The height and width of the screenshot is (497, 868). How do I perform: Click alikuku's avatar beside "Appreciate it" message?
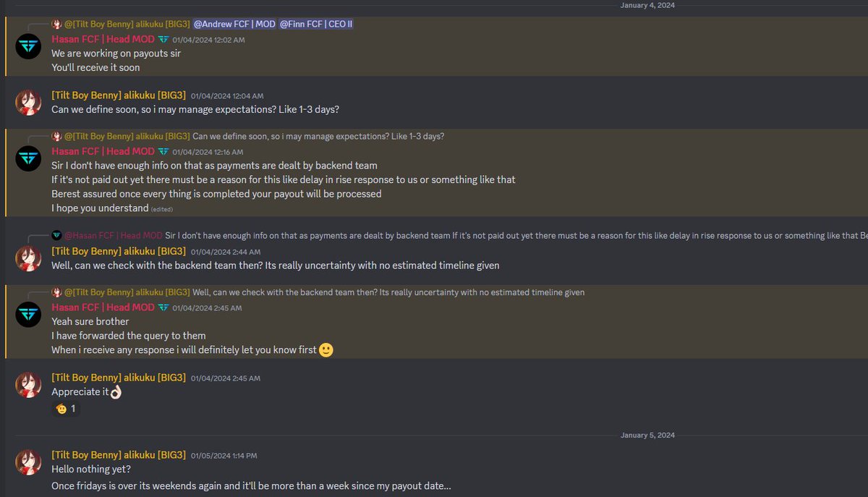pyautogui.click(x=28, y=386)
